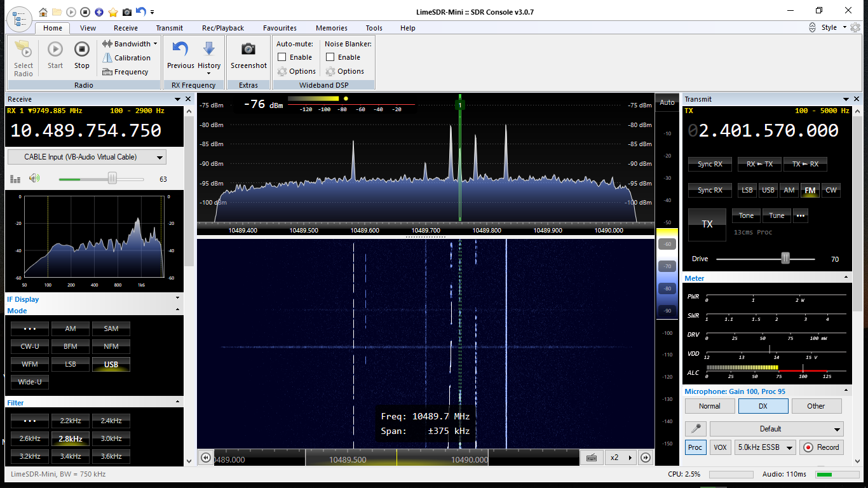Enable the Auto-mute checkbox

tap(282, 57)
